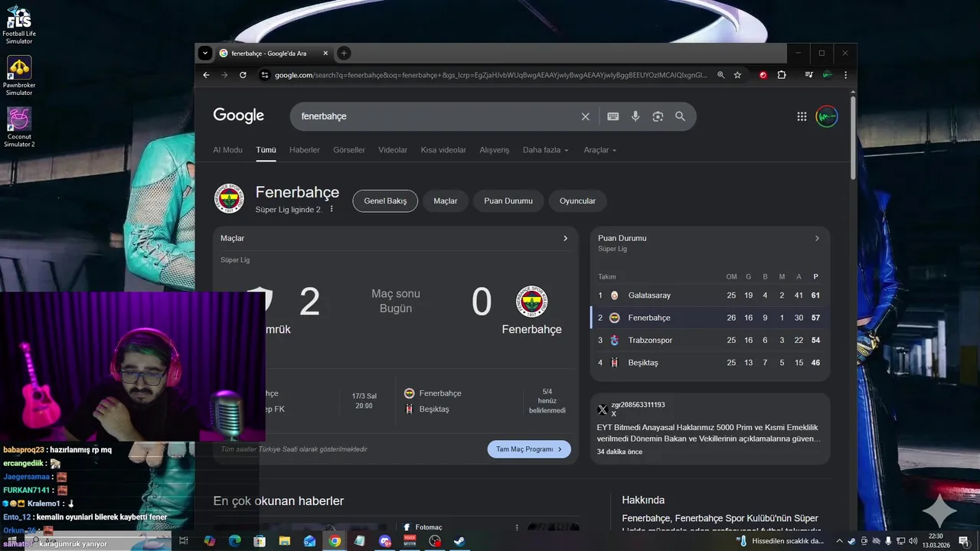Open media control icon in Chrome toolbar
Image resolution: width=980 pixels, height=551 pixels.
(808, 75)
